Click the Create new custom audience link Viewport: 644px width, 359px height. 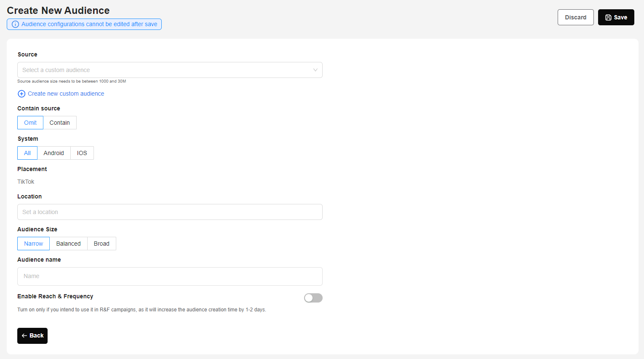[x=66, y=94]
